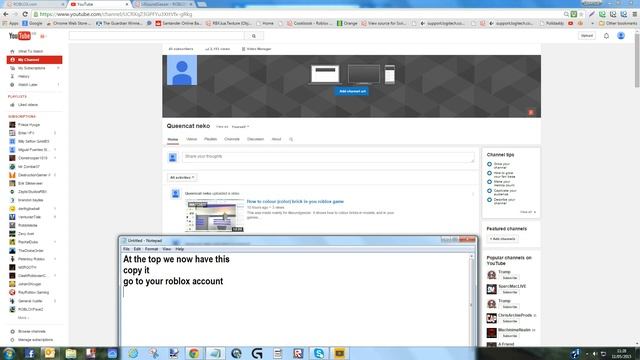This screenshot has height=360, width=640.
Task: Switch to channel Playlists tab
Action: (x=211, y=139)
